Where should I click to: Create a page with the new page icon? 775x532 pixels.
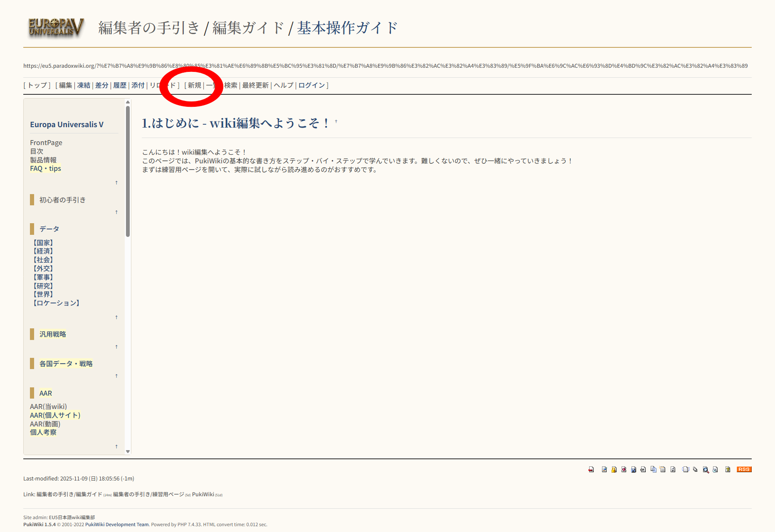point(686,470)
